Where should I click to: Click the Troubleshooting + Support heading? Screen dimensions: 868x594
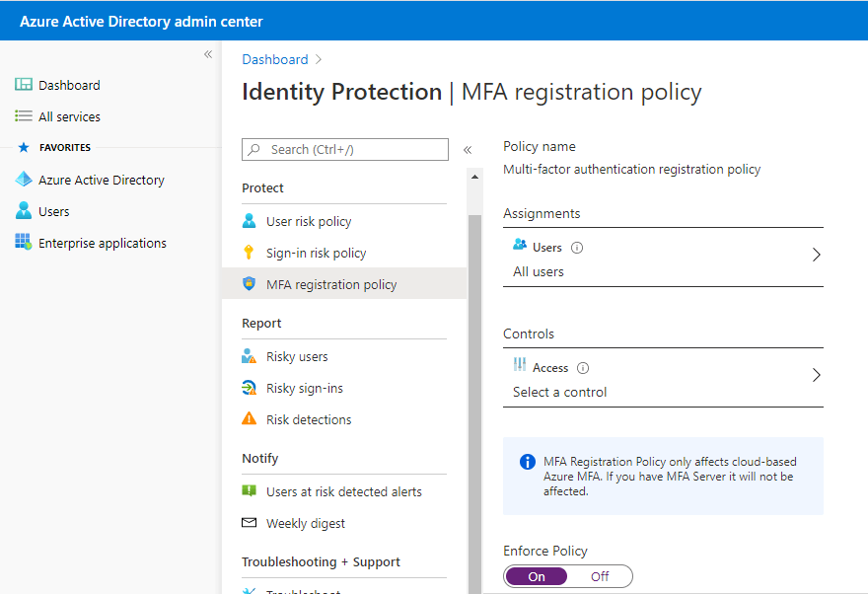[321, 561]
